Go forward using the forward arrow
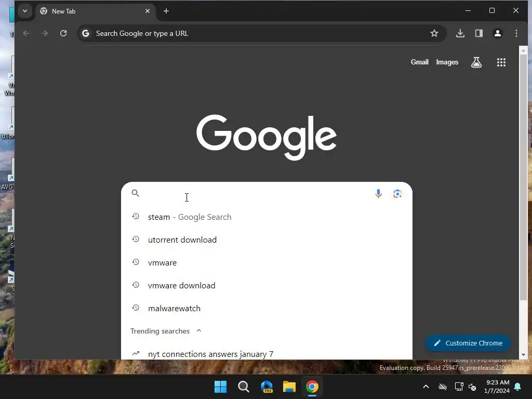The height and width of the screenshot is (399, 532). [x=45, y=33]
